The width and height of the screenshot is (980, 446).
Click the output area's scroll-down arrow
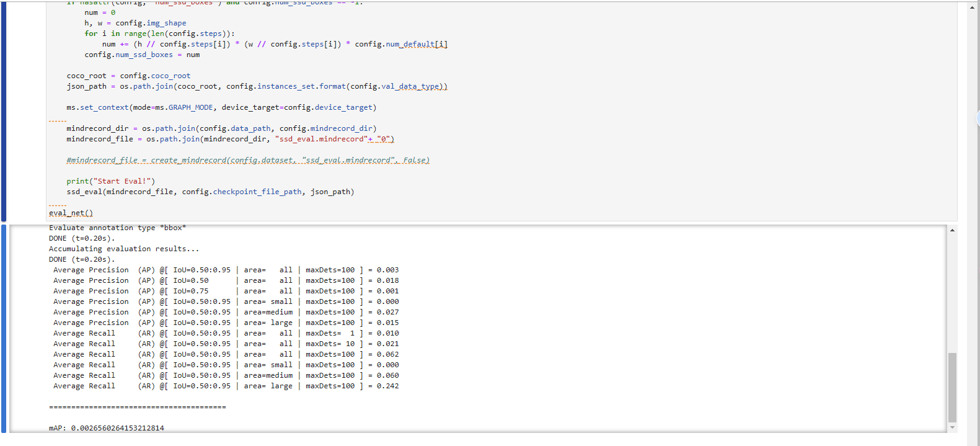coord(952,427)
